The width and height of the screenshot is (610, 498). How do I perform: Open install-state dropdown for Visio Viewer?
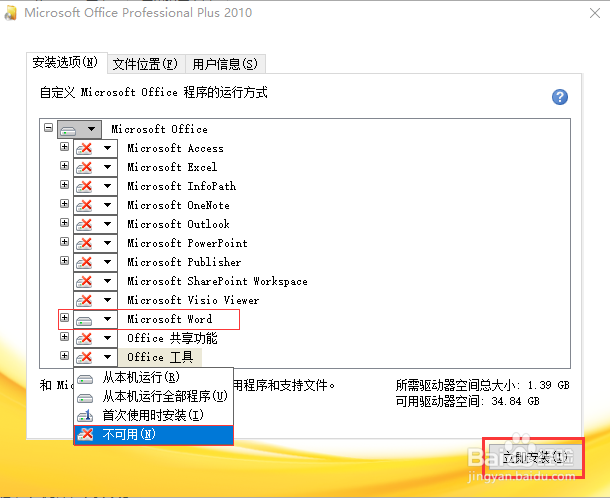pos(95,300)
